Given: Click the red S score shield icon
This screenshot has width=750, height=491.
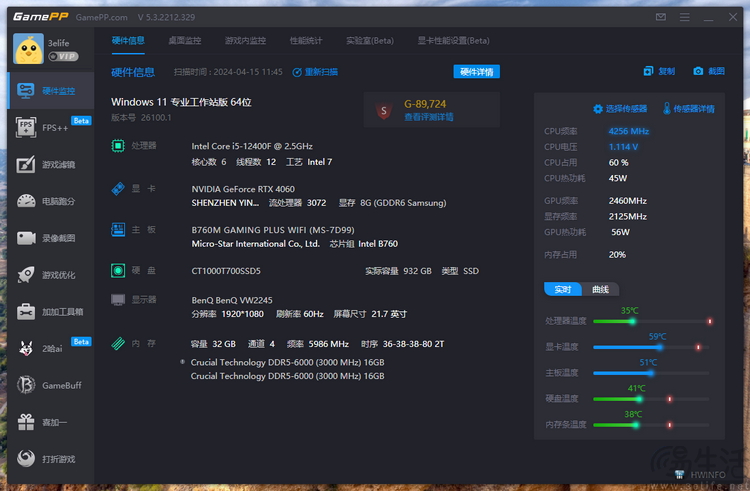Looking at the screenshot, I should coord(383,110).
